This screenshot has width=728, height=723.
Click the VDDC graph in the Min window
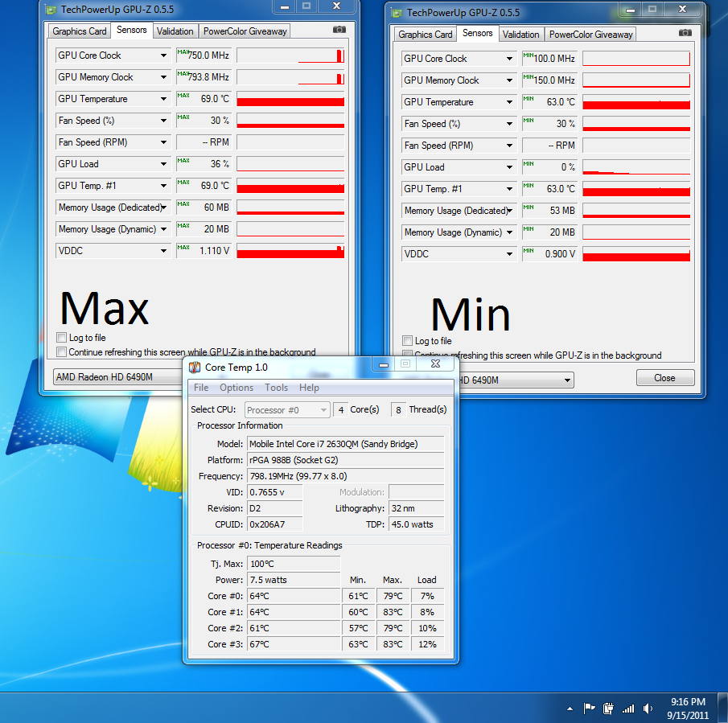[x=636, y=254]
